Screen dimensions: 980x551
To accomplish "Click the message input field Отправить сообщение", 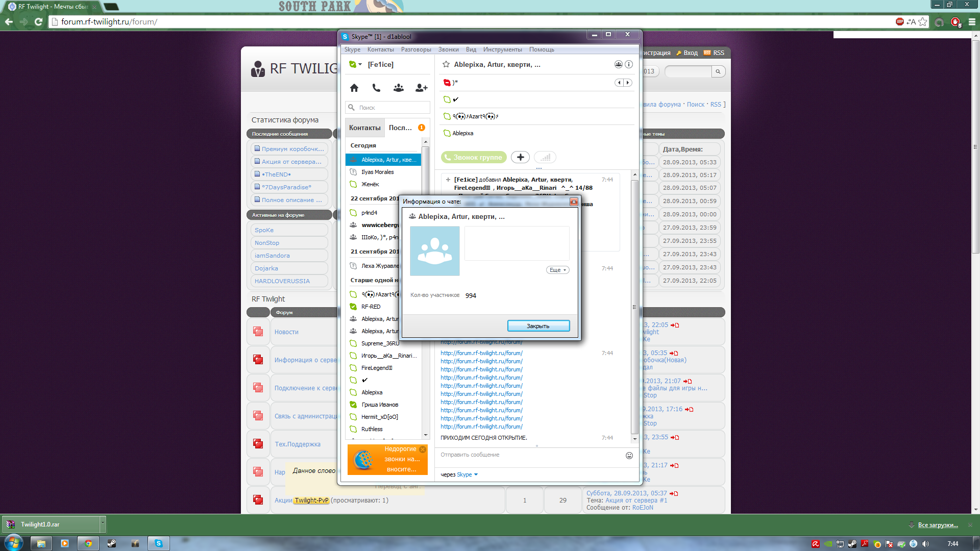I will [531, 455].
